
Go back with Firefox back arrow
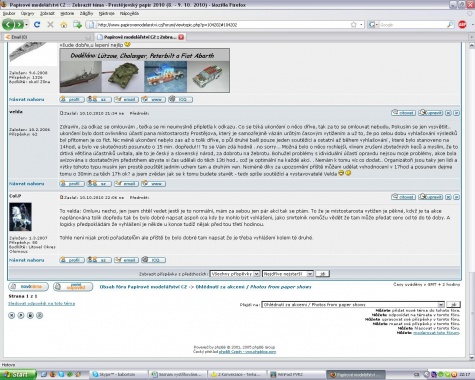pyautogui.click(x=8, y=24)
